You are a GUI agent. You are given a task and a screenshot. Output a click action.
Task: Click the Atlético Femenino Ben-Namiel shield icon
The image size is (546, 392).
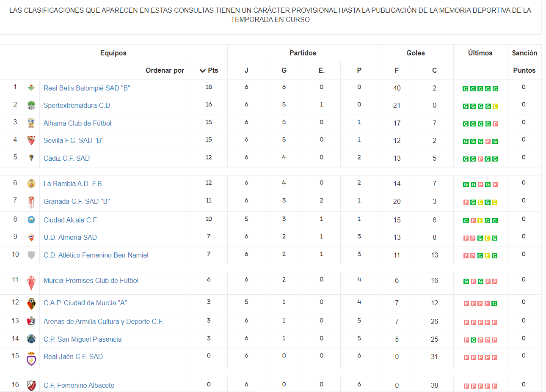[x=31, y=255]
